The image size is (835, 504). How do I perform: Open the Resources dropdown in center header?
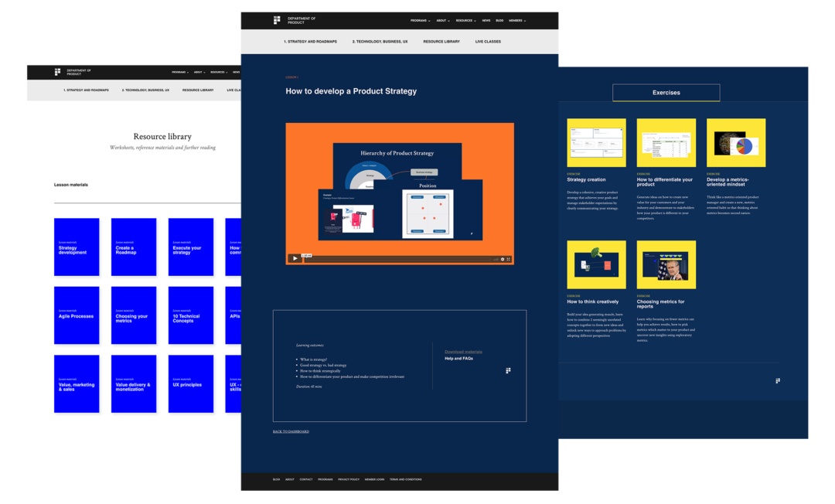coord(465,21)
